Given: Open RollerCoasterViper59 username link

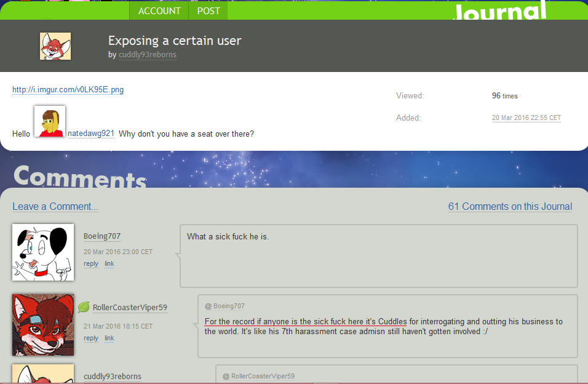Looking at the screenshot, I should (x=130, y=308).
